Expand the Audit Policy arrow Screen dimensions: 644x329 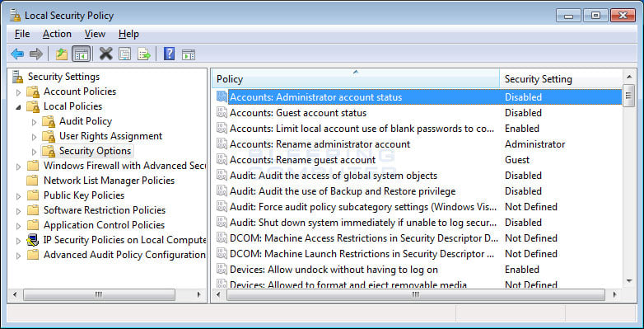(x=34, y=122)
